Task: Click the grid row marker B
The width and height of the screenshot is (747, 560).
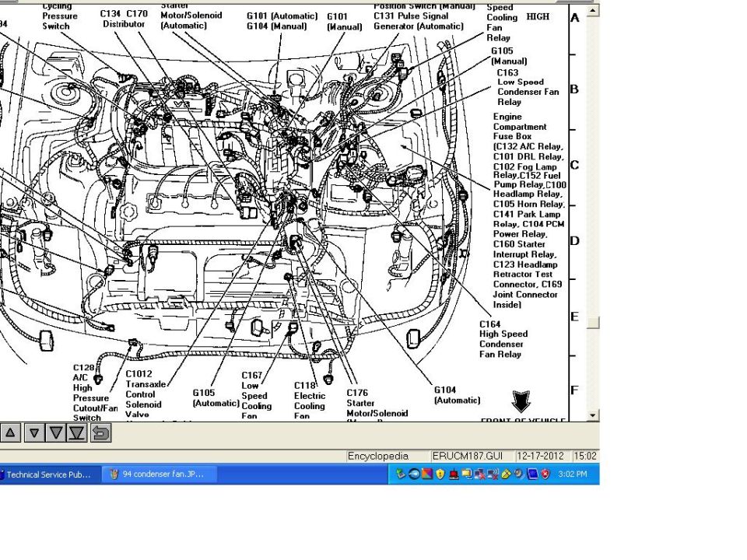Action: (x=574, y=89)
